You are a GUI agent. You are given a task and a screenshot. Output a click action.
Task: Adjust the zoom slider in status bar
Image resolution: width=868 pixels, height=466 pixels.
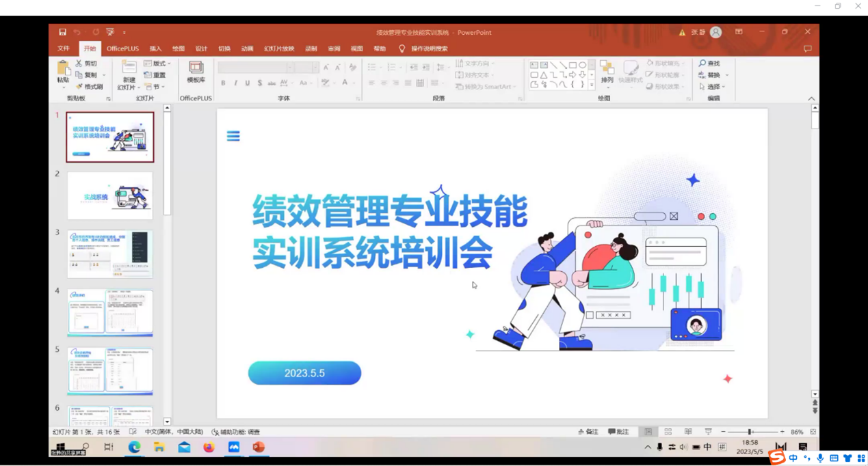click(x=750, y=432)
